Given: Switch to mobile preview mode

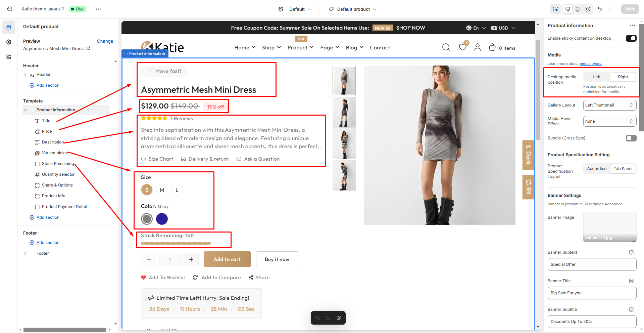Looking at the screenshot, I should (x=577, y=9).
